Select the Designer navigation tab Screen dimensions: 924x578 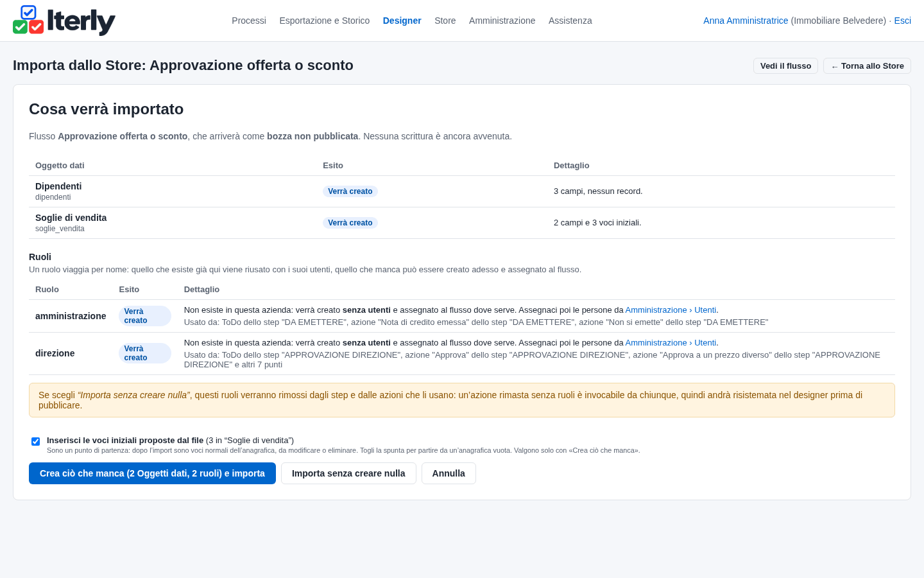[402, 21]
